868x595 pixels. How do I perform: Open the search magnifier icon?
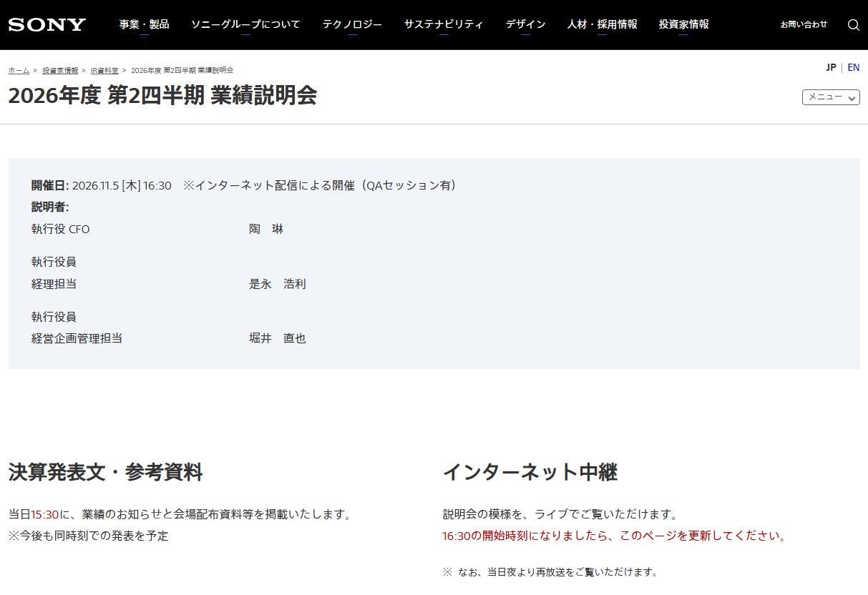tap(853, 24)
